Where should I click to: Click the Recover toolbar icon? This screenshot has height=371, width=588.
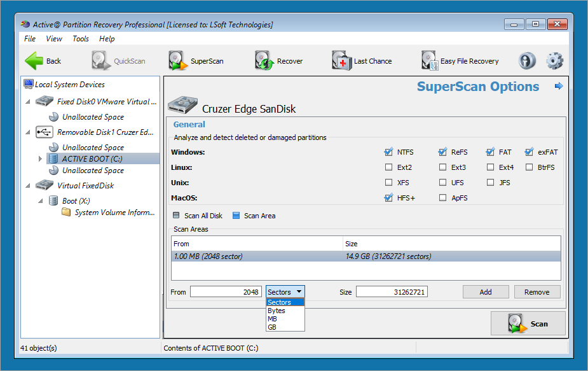(x=264, y=61)
